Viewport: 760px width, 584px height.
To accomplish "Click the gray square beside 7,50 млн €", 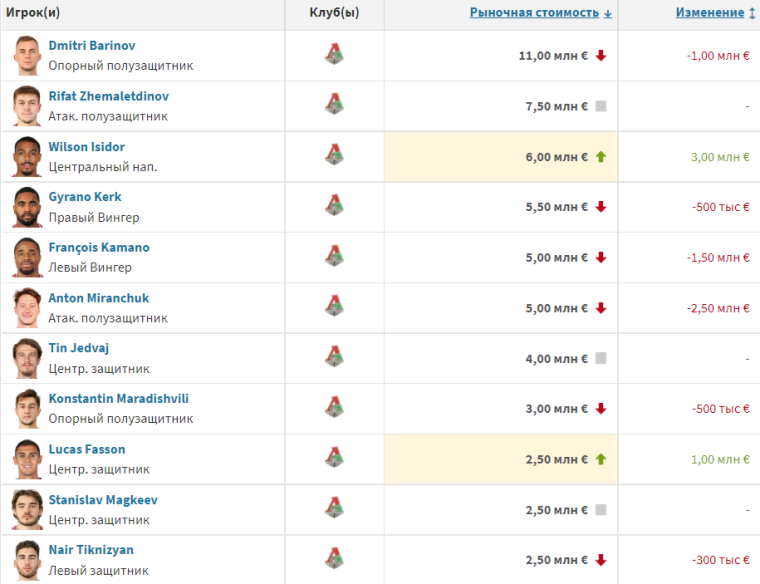I will pos(601,106).
